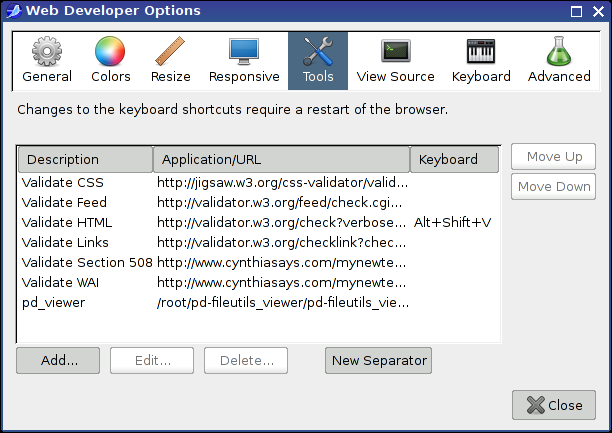612x433 pixels.
Task: Select the Validate CSS row
Action: tap(258, 182)
